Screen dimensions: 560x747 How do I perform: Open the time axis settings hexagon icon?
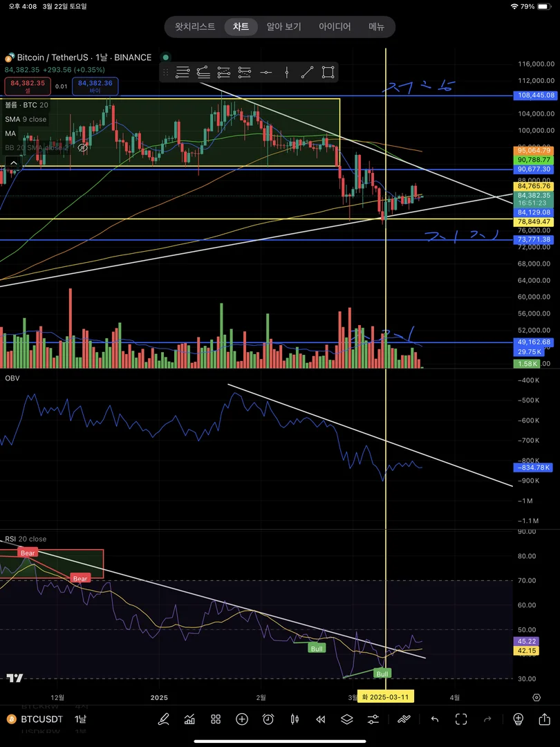tap(536, 697)
